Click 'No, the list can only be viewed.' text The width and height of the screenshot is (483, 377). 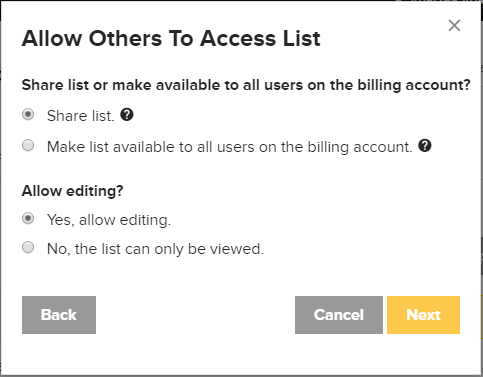pyautogui.click(x=155, y=249)
